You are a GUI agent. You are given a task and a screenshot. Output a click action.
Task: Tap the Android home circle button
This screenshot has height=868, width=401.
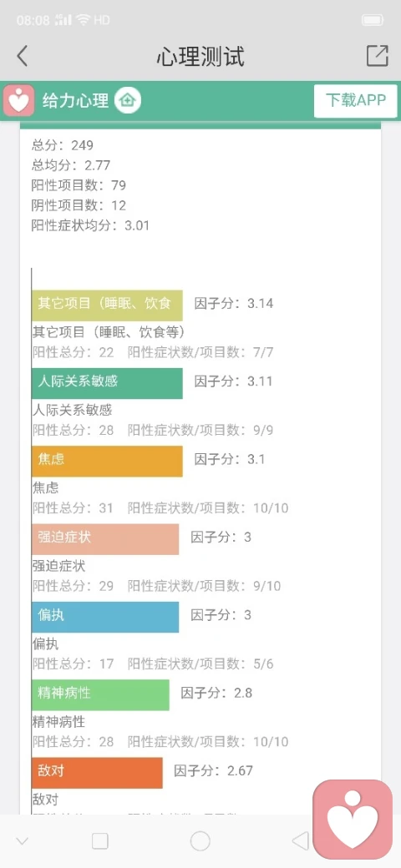tap(200, 841)
